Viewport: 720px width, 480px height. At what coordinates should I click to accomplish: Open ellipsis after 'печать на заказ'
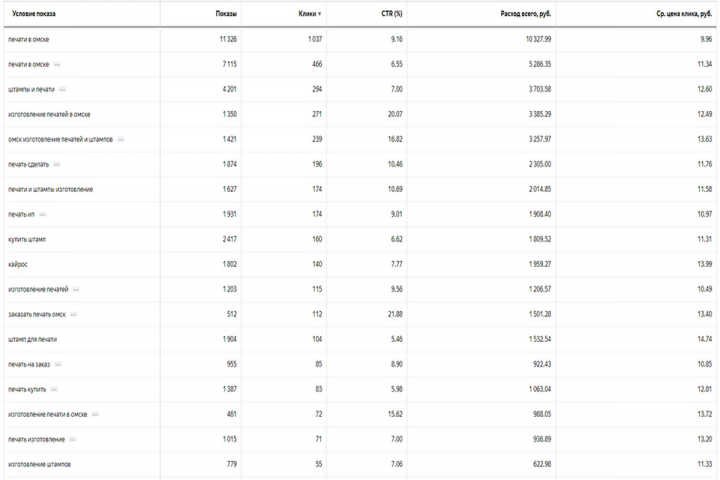57,364
